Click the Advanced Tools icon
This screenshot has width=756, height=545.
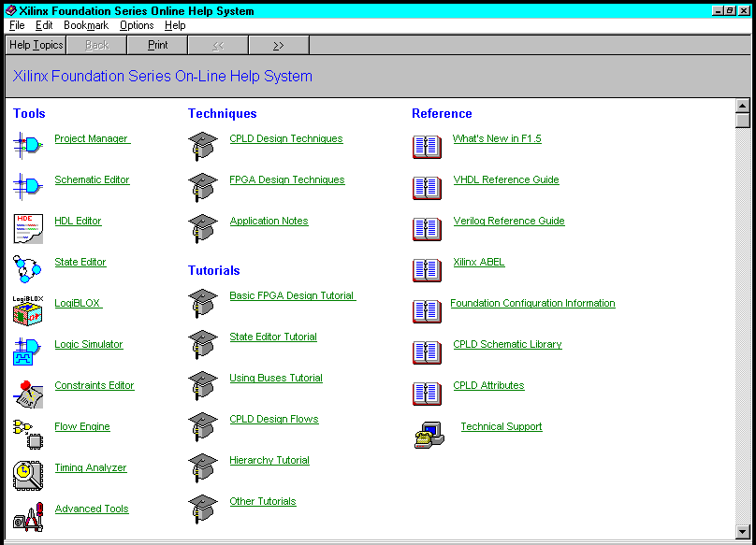click(28, 517)
